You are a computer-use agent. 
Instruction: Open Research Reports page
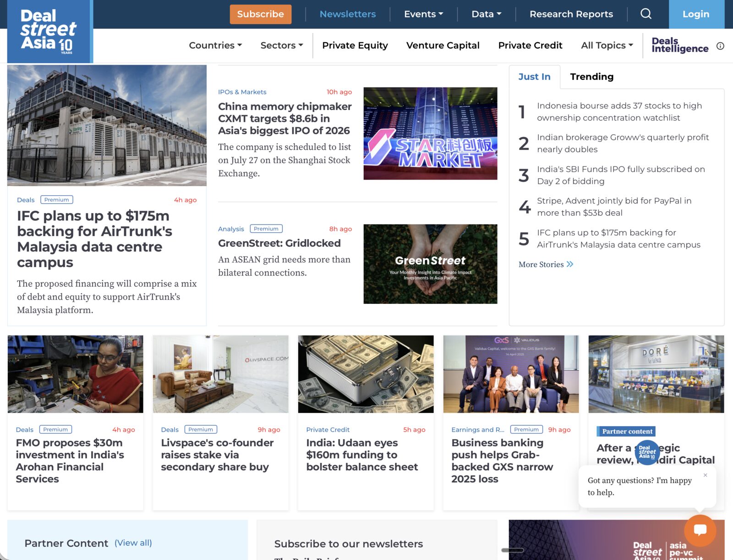[571, 14]
